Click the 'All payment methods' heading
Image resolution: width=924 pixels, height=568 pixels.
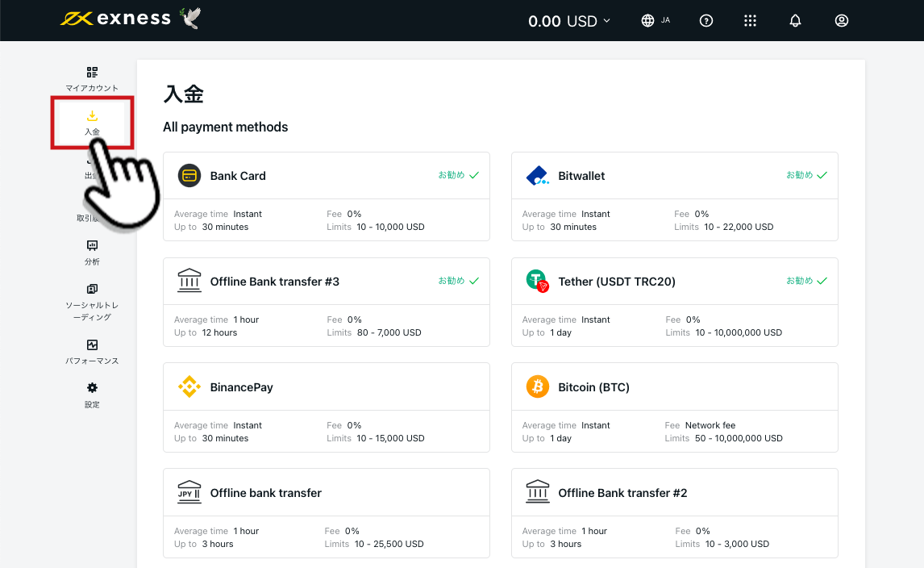click(x=226, y=127)
